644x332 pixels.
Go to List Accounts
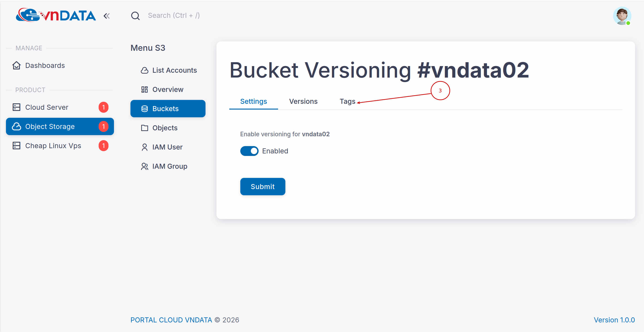[x=174, y=70]
